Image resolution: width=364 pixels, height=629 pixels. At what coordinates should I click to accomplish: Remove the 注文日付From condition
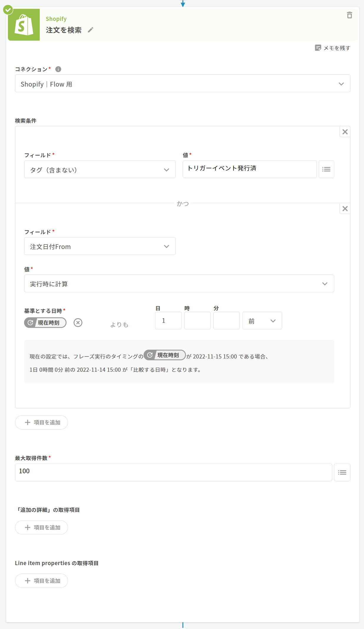pyautogui.click(x=345, y=209)
